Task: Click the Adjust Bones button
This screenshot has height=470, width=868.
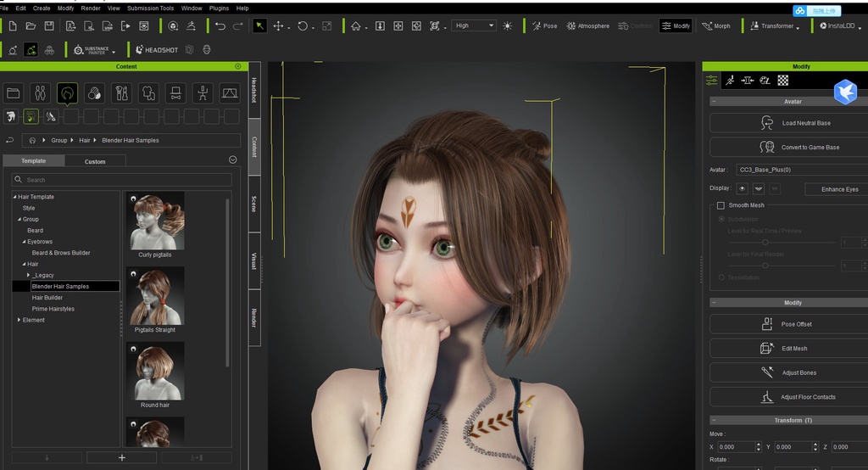Action: 789,373
